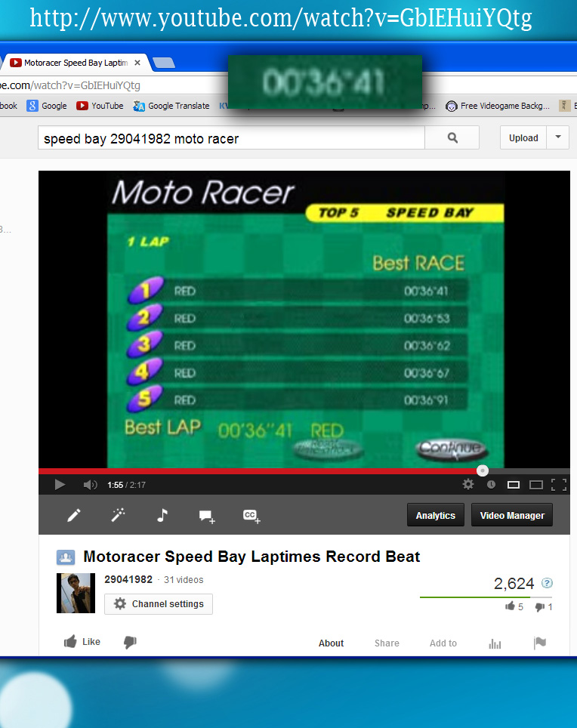Viewport: 577px width, 728px height.
Task: Open Audio music note icon
Action: click(x=162, y=515)
